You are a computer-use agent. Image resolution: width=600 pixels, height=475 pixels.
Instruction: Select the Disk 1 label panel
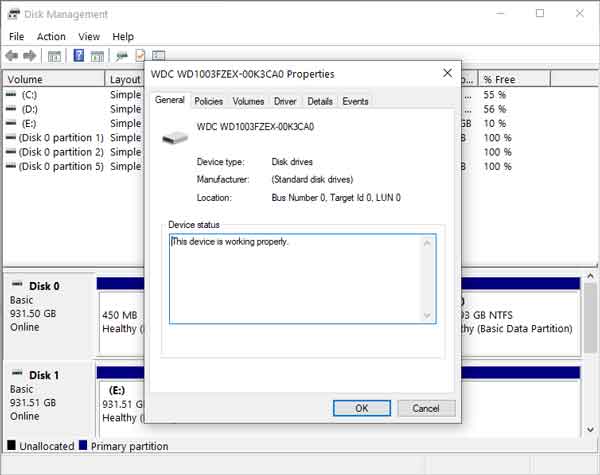pos(49,400)
